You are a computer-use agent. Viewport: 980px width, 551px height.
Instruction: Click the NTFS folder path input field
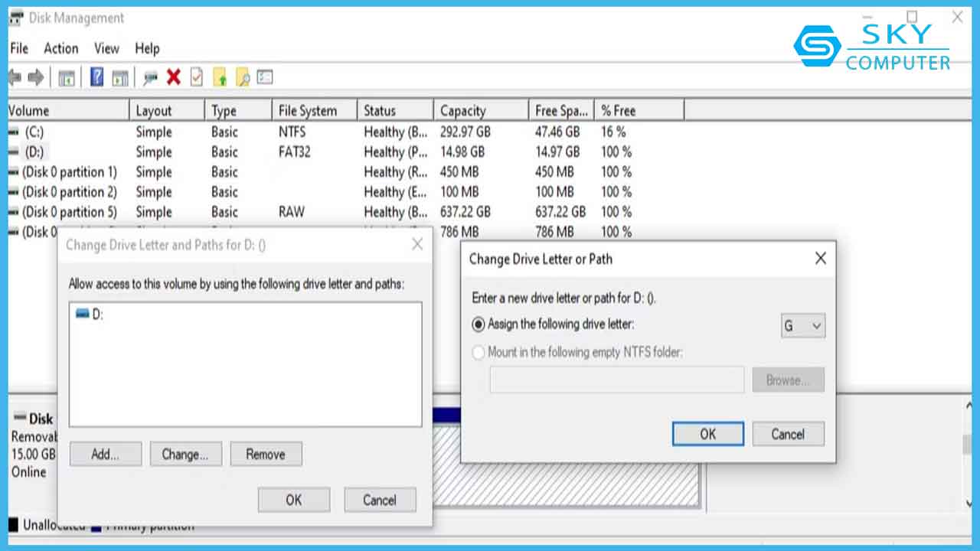pyautogui.click(x=617, y=380)
